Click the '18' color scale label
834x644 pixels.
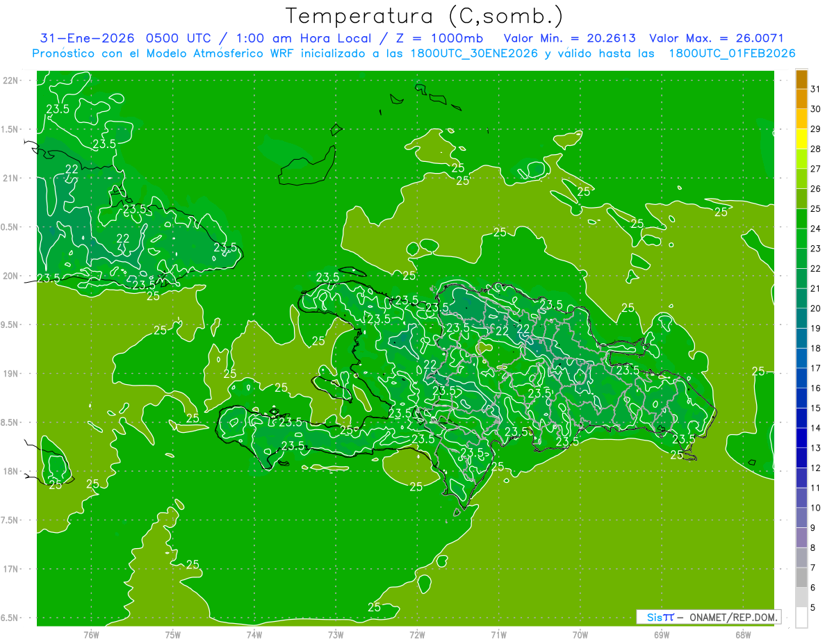pyautogui.click(x=815, y=348)
